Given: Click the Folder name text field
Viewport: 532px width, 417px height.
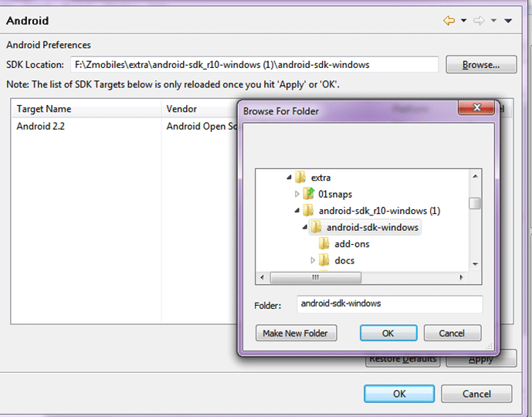Looking at the screenshot, I should (389, 304).
